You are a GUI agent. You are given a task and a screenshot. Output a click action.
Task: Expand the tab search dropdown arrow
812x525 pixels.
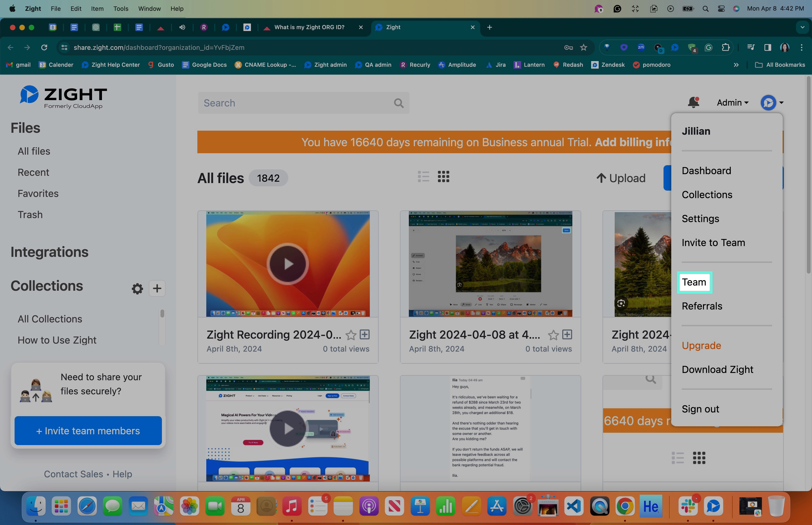[802, 27]
